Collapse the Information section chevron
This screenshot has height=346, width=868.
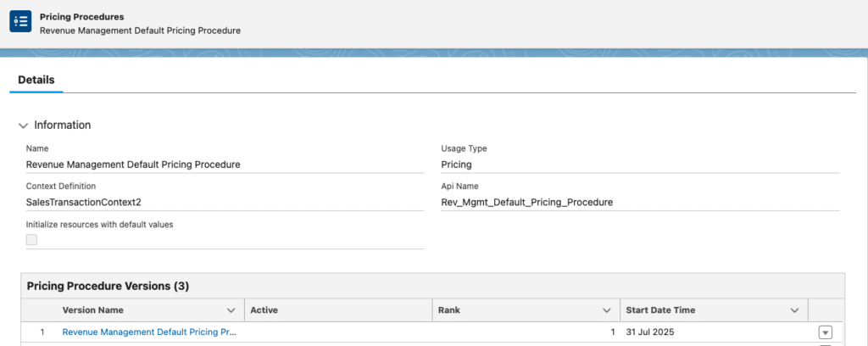tap(23, 125)
